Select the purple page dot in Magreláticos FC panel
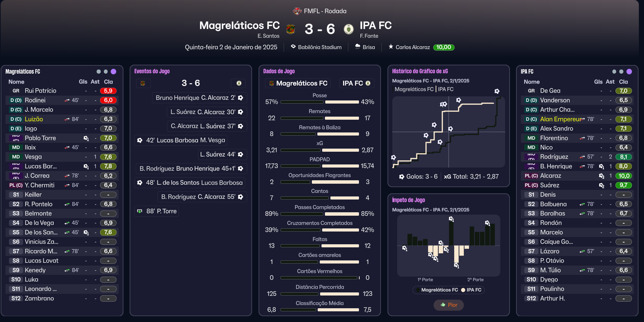The image size is (644, 322). coord(113,72)
